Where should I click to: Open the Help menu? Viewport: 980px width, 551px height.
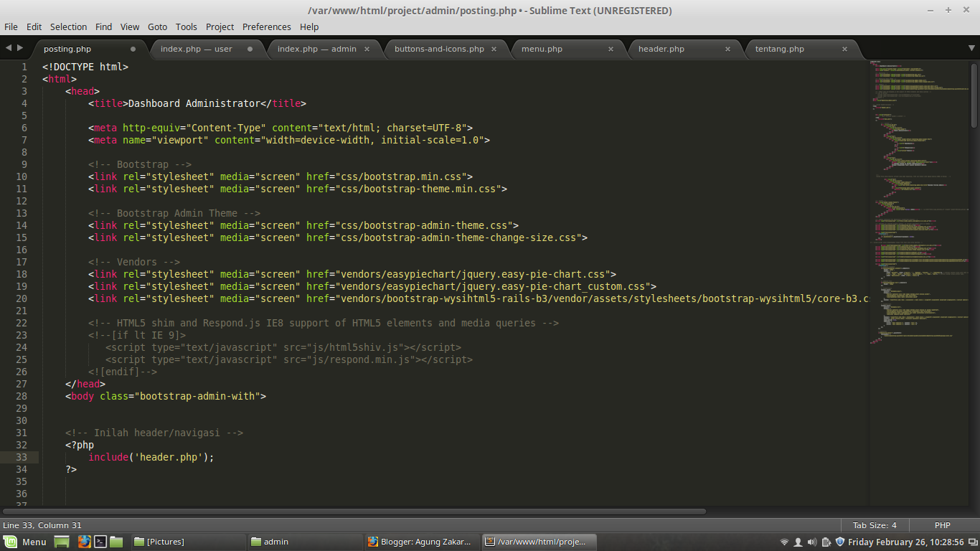(309, 27)
